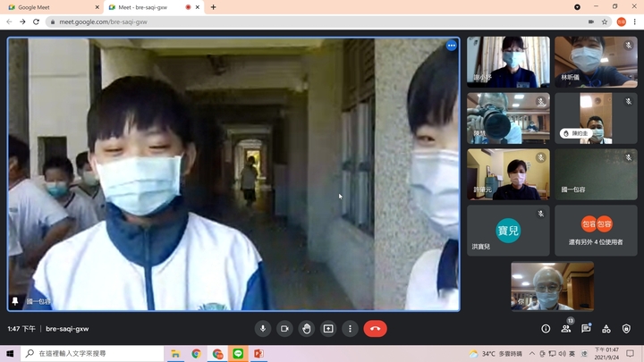The width and height of the screenshot is (644, 362).
Task: Open the activities panel
Action: coord(606,329)
